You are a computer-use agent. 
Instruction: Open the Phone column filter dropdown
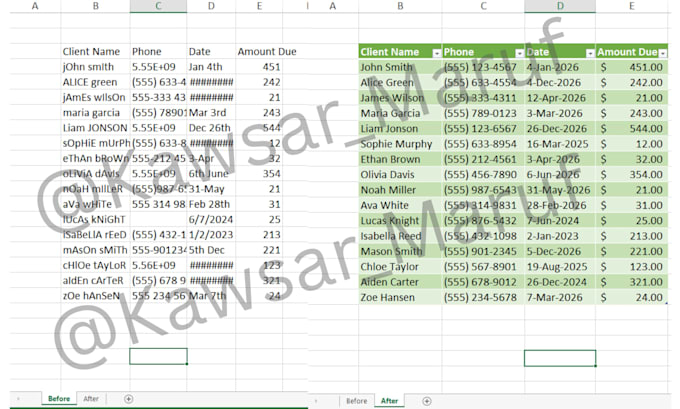[520, 53]
